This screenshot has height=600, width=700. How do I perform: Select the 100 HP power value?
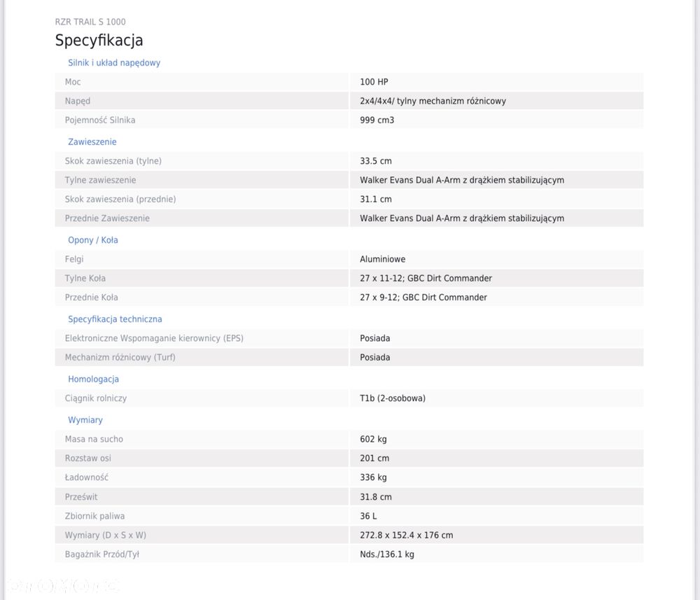coord(374,82)
